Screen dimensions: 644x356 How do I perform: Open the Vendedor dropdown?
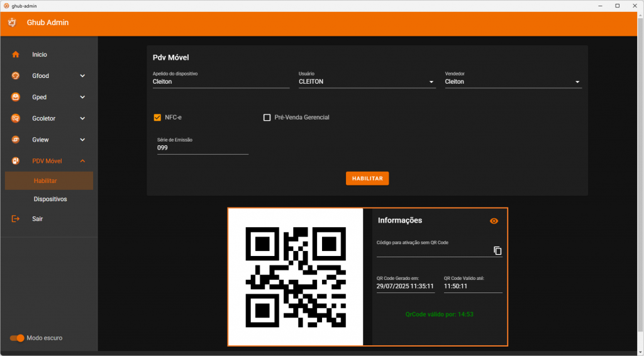513,82
